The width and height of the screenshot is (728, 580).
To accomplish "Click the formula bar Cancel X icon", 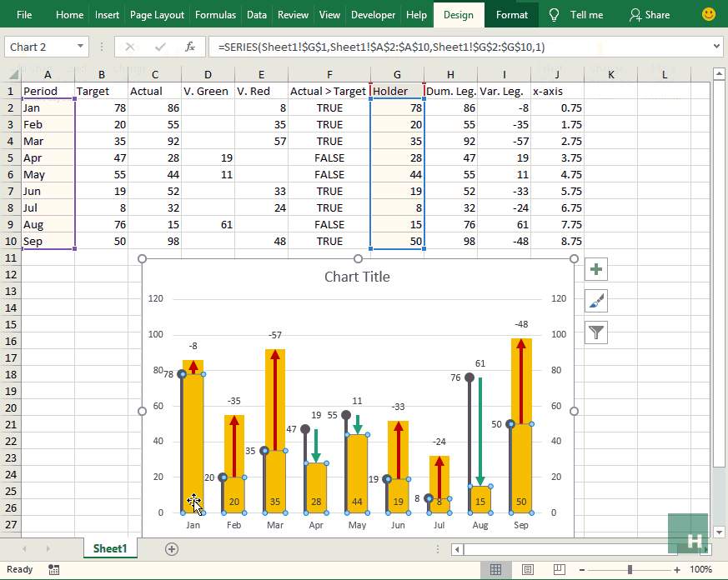I will click(130, 47).
